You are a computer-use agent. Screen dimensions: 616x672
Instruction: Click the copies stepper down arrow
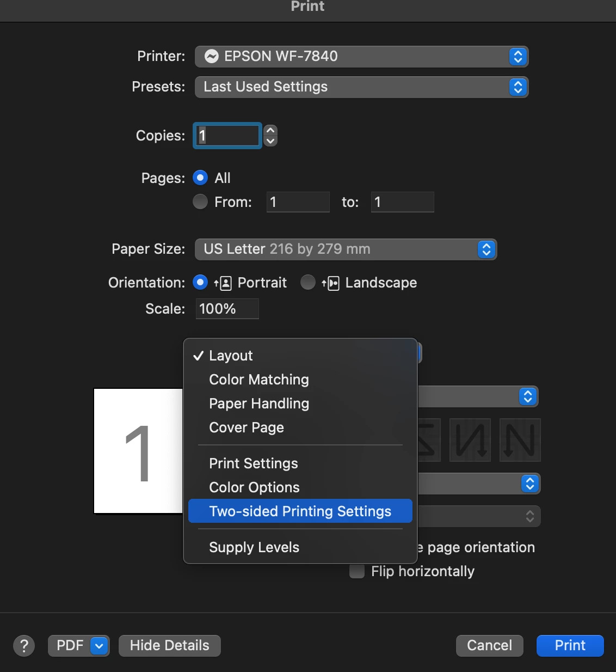click(x=270, y=141)
